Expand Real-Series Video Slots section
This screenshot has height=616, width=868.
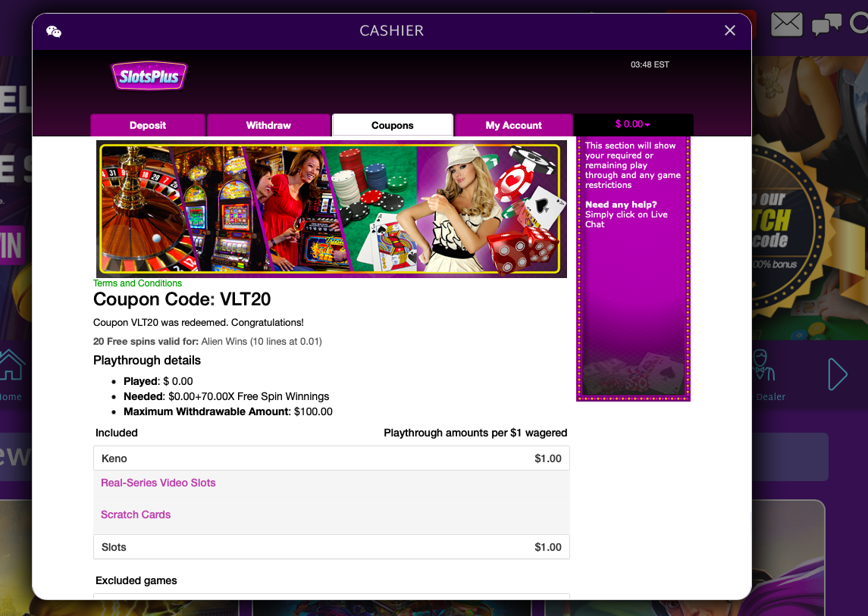[158, 483]
